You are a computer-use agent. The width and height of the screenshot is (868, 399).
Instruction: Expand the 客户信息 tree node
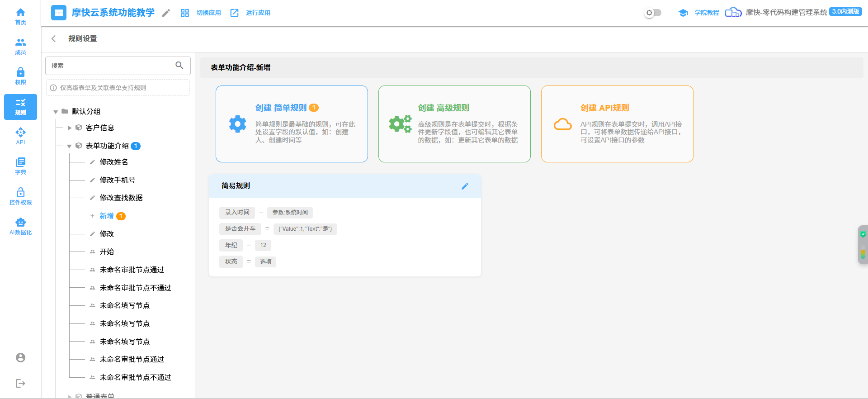pyautogui.click(x=70, y=128)
